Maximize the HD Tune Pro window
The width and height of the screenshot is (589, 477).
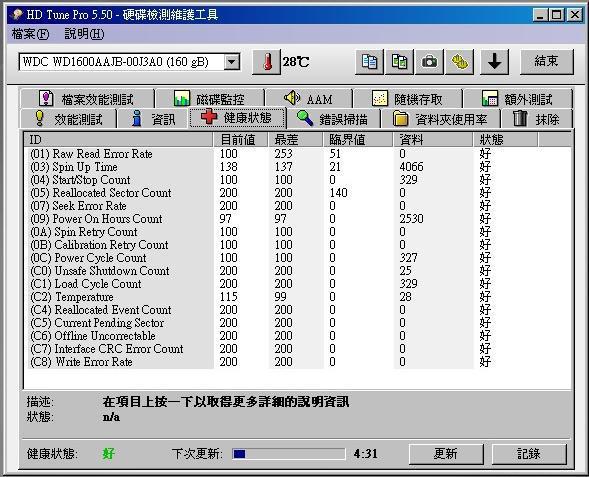[556, 15]
